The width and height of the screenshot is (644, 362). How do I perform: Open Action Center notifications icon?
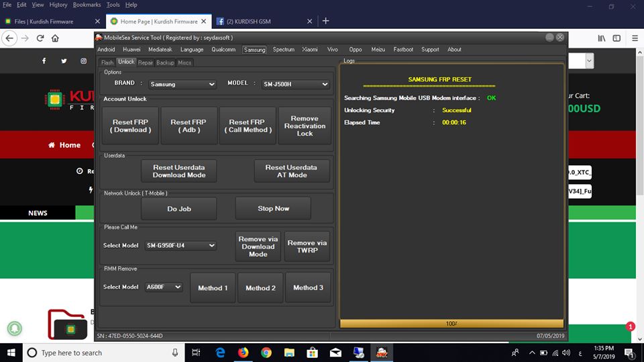pos(629,353)
